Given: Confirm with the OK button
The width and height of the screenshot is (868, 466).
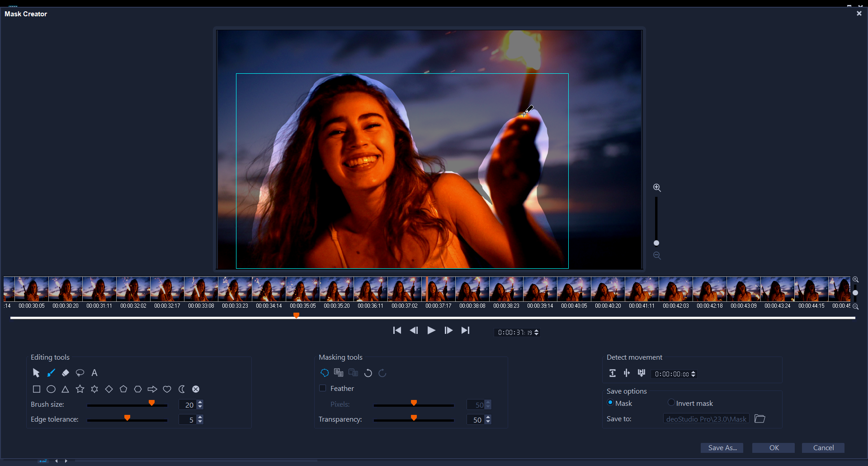Looking at the screenshot, I should click(x=774, y=448).
